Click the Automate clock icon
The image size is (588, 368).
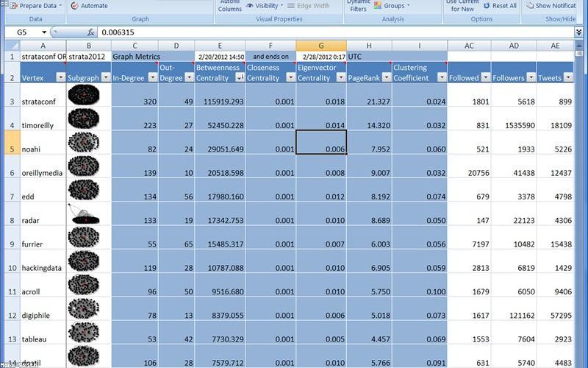[x=74, y=6]
